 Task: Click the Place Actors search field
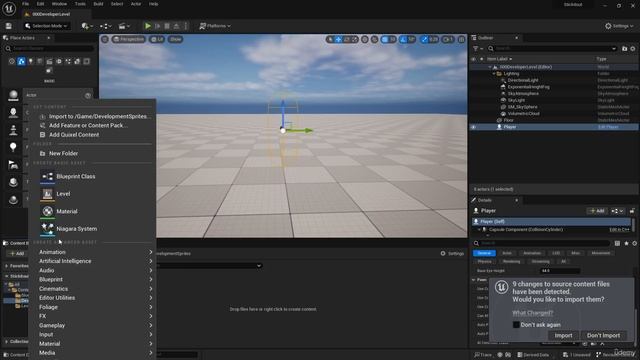pyautogui.click(x=49, y=49)
